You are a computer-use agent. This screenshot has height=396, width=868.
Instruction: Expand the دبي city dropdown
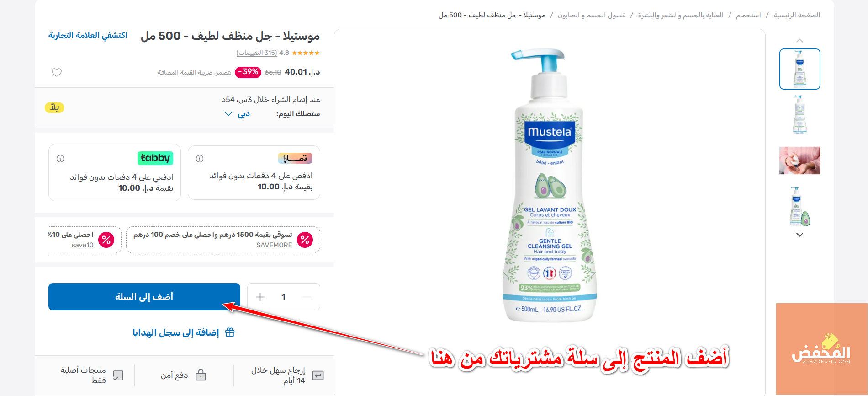point(237,114)
